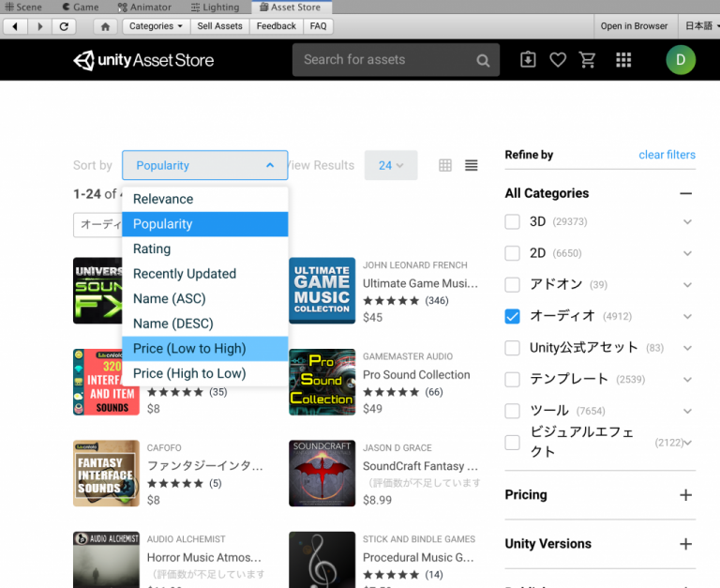This screenshot has height=588, width=720.
Task: Click the search magnifier icon
Action: click(x=483, y=61)
